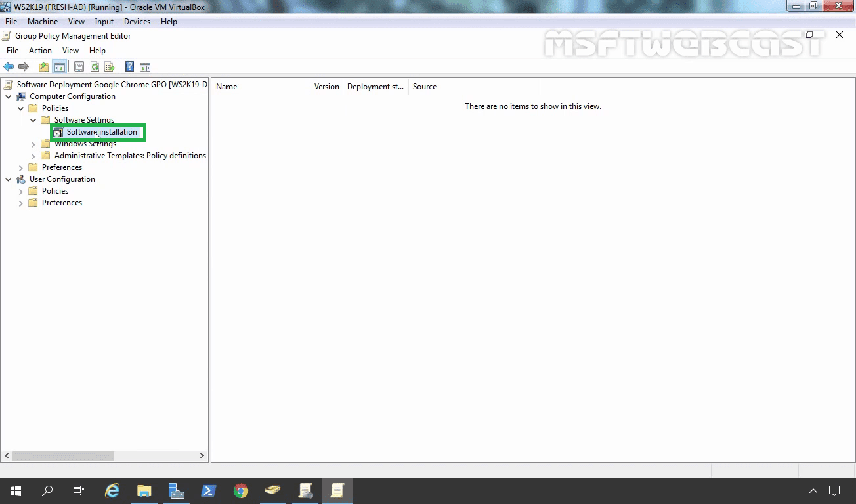
Task: Select 'Software Deployment Google Chrome GPO' root node
Action: pos(112,85)
